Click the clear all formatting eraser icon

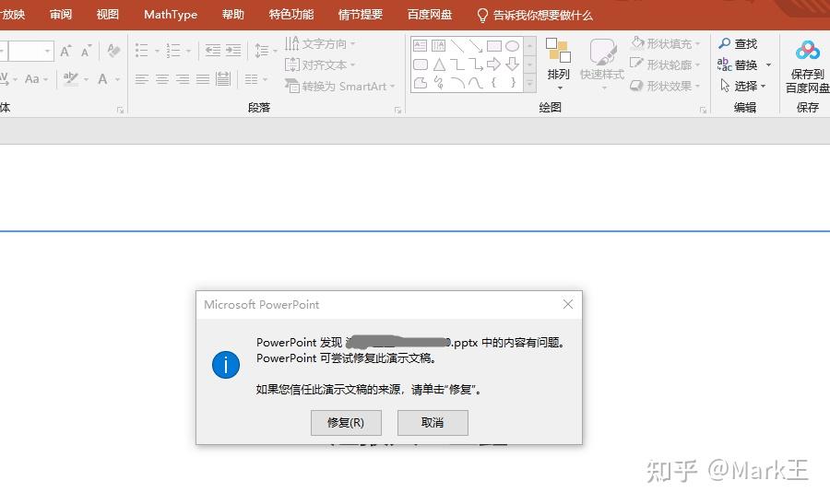coord(113,51)
